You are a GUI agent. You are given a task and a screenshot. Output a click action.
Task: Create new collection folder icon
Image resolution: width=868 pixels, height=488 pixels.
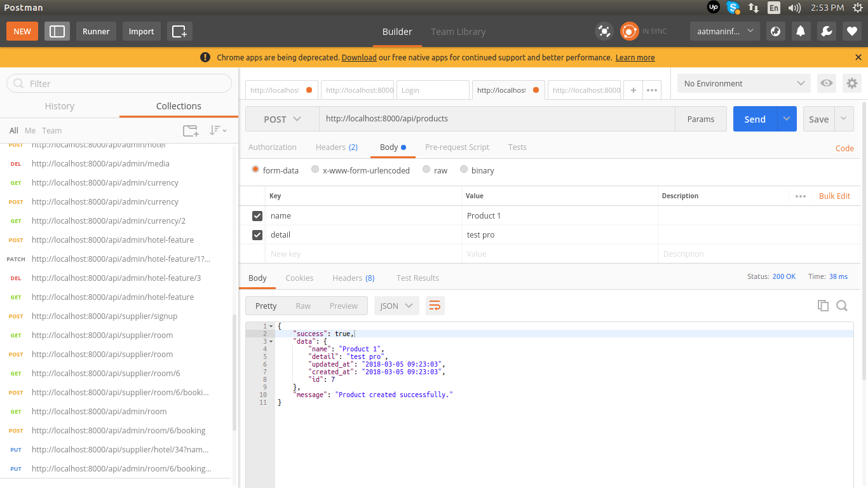click(191, 130)
